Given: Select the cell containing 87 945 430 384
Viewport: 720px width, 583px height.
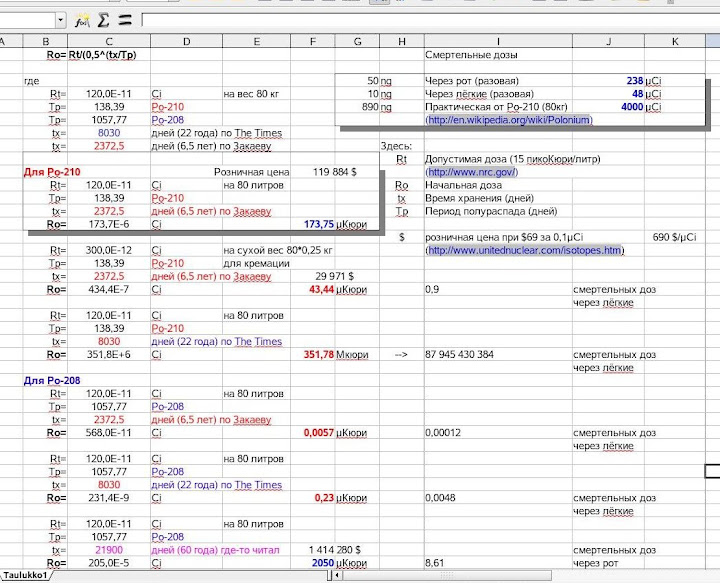Looking at the screenshot, I should point(459,354).
